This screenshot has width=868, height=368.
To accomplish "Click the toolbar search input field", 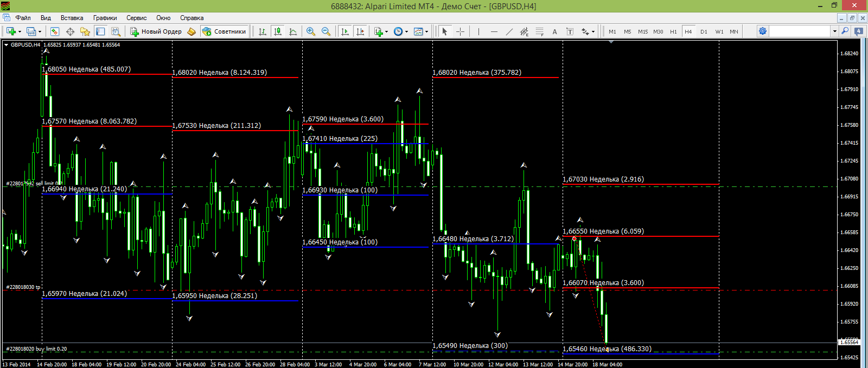I will pos(800,31).
